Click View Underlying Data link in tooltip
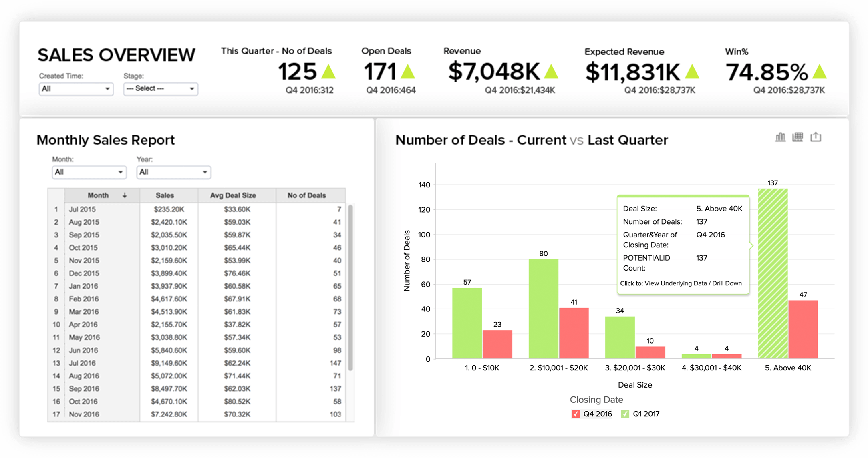The image size is (868, 458). click(x=675, y=283)
